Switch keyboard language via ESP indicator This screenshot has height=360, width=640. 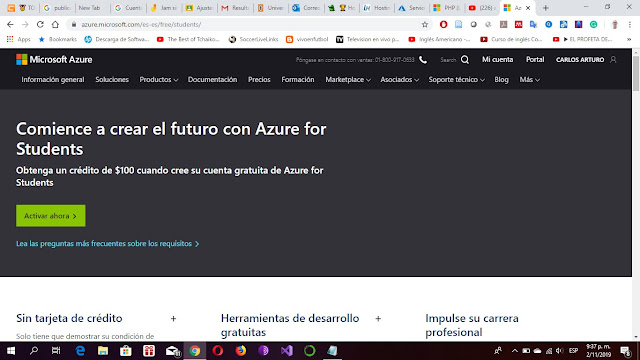pos(573,351)
